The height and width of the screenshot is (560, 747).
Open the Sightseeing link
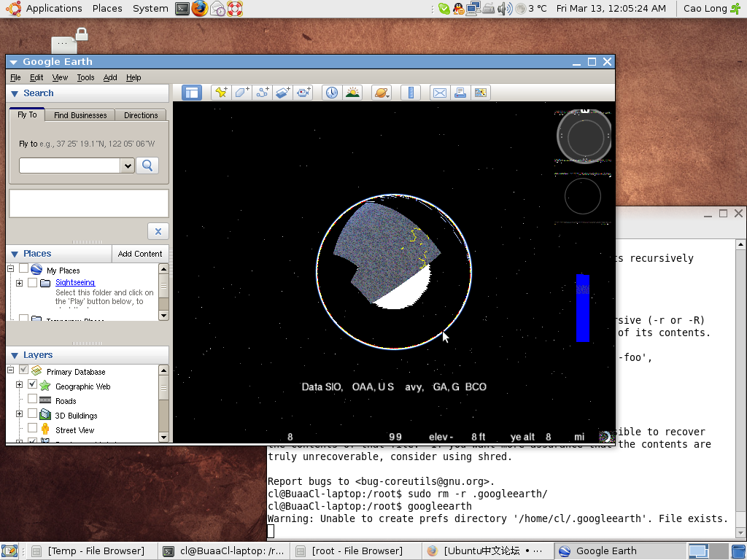pos(75,282)
